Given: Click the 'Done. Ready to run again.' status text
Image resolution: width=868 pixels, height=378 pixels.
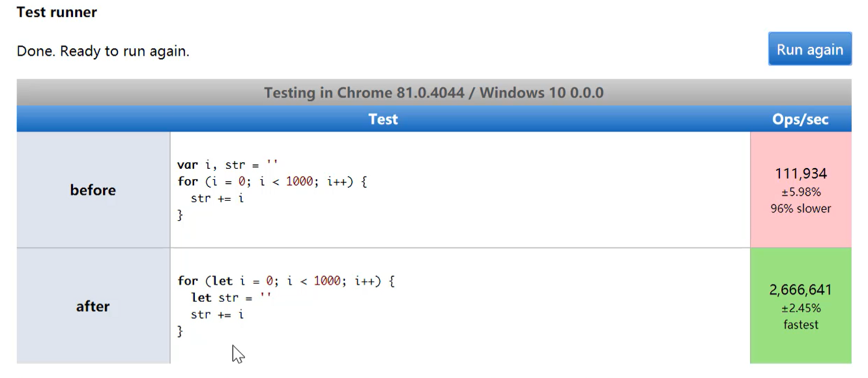Looking at the screenshot, I should (103, 51).
